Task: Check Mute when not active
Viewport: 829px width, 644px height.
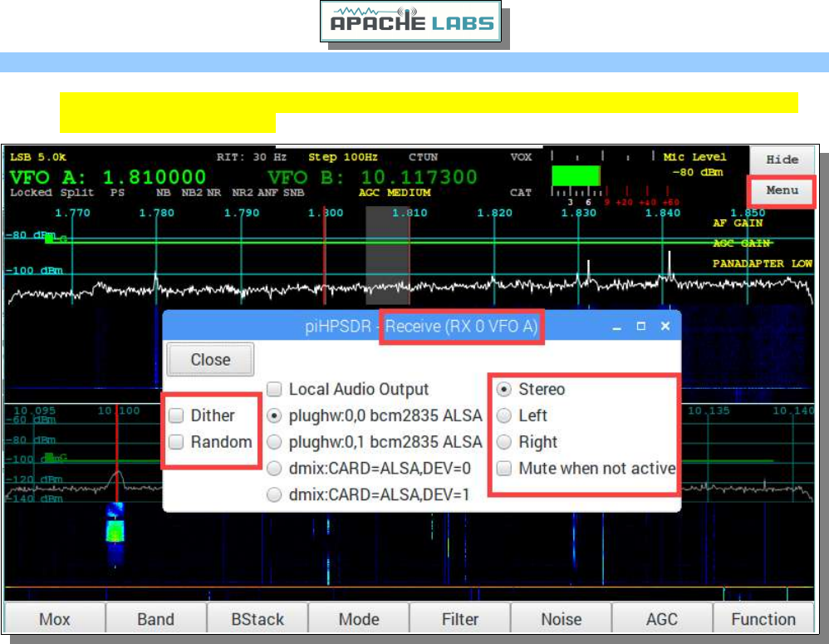Action: pos(504,469)
